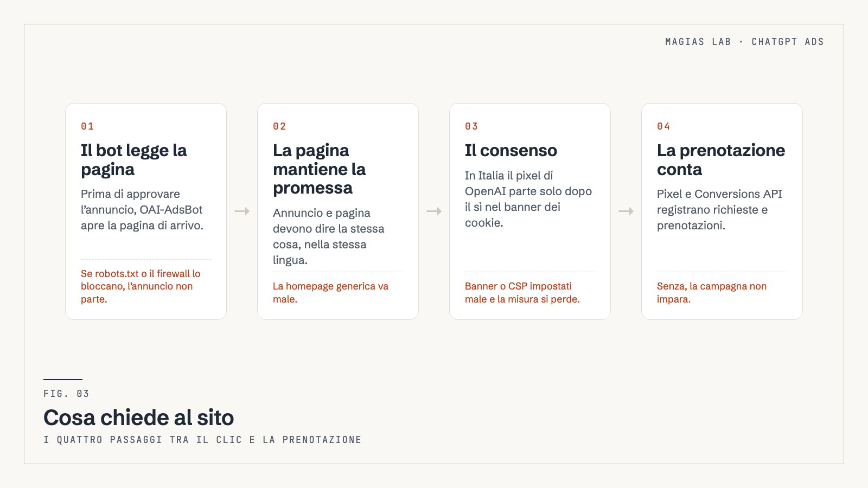Click the text 'Annuncio e pagina devono dire la stessa cosa'
Image resolution: width=868 pixels, height=488 pixels.
(x=328, y=228)
